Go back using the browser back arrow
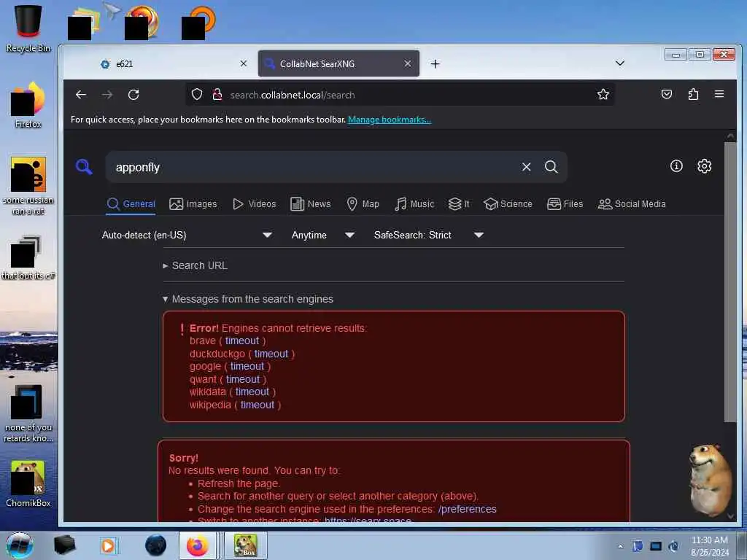The width and height of the screenshot is (747, 560). [x=81, y=95]
